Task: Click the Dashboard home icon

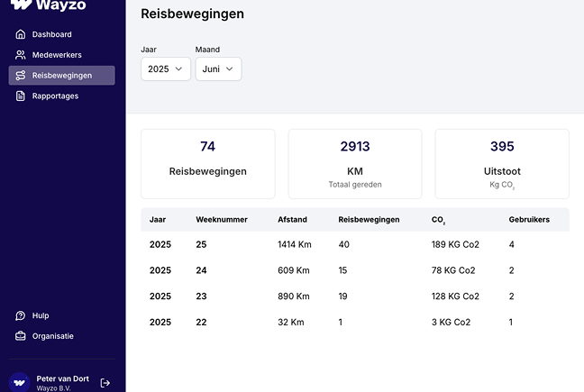Action: (x=21, y=34)
